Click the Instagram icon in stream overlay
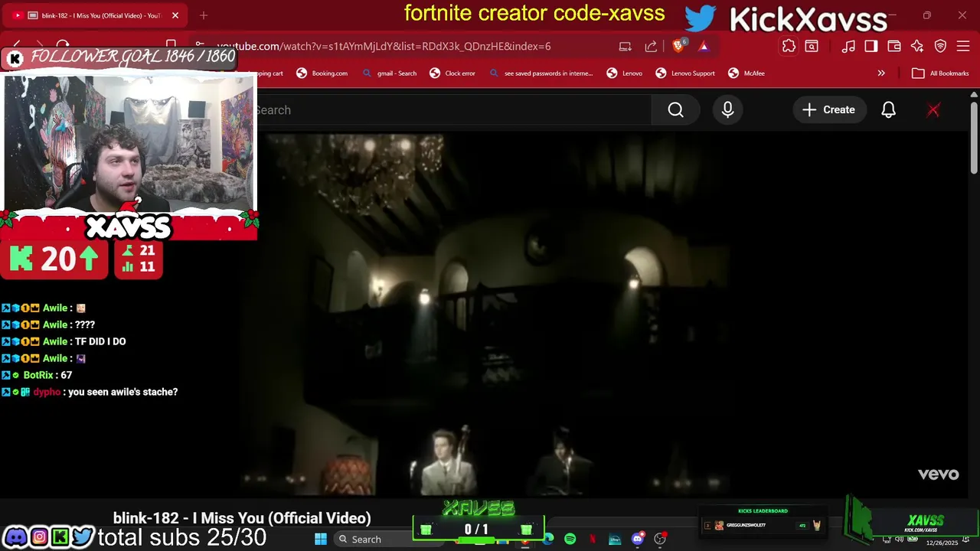The height and width of the screenshot is (551, 980). tap(38, 537)
